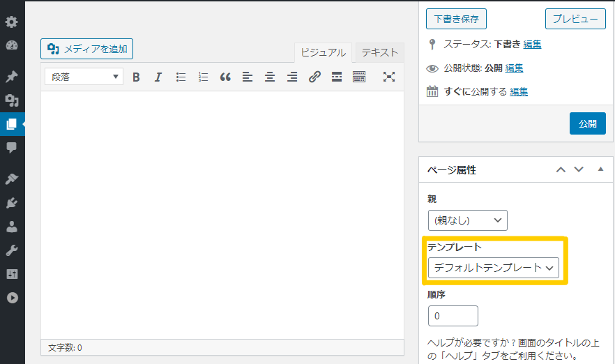The image size is (615, 364).
Task: Click the 順序 order input field
Action: [x=453, y=316]
